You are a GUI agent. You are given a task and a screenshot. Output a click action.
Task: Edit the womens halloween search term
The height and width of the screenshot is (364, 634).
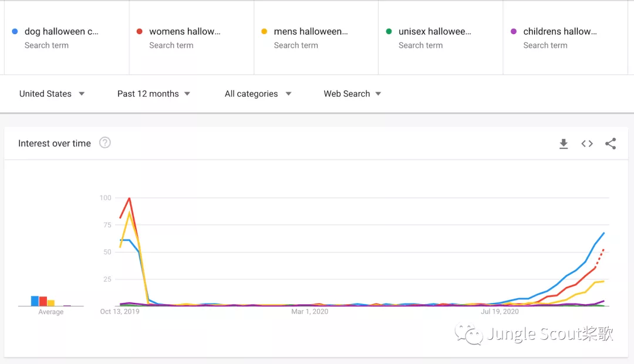[x=185, y=32]
